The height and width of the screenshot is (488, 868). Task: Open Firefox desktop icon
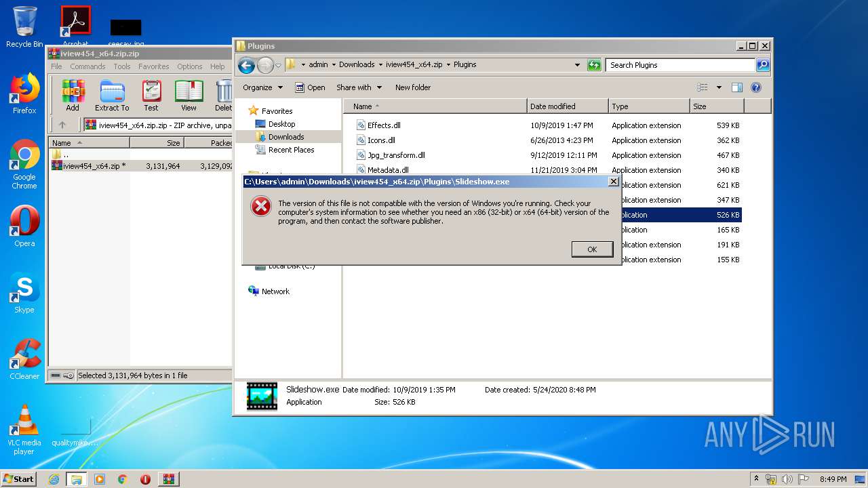[x=24, y=94]
